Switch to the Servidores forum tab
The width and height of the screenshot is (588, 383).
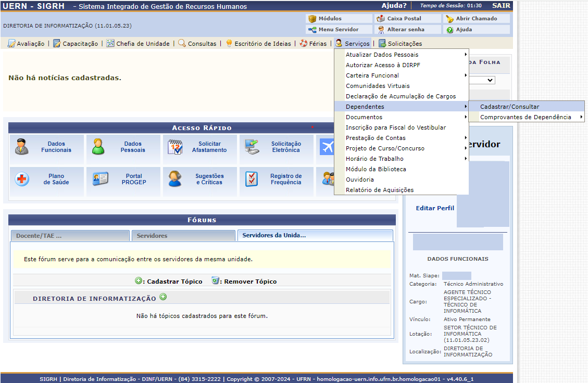[183, 236]
